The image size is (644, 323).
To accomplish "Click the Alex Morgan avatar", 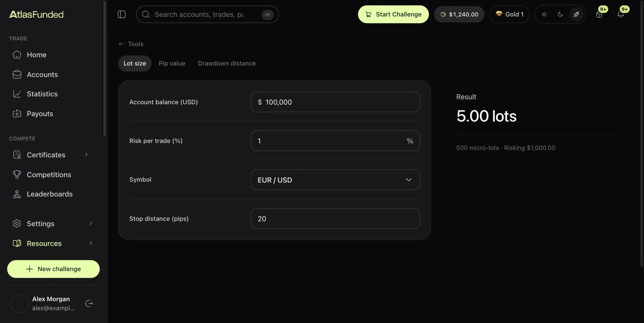I will pyautogui.click(x=19, y=304).
